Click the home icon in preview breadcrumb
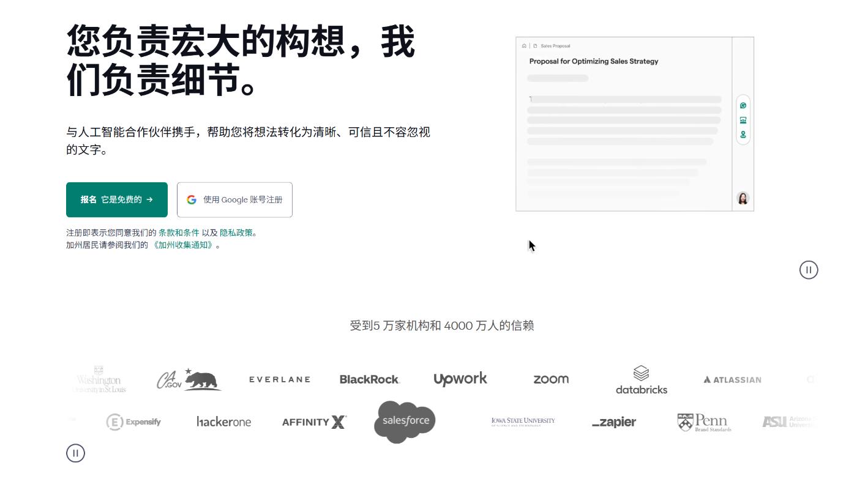Screen dimensions: 868x490 pos(524,46)
